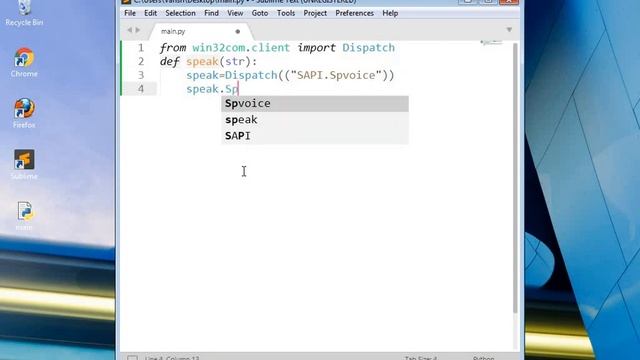
Task: Click line number 4 in gutter
Action: pos(141,89)
